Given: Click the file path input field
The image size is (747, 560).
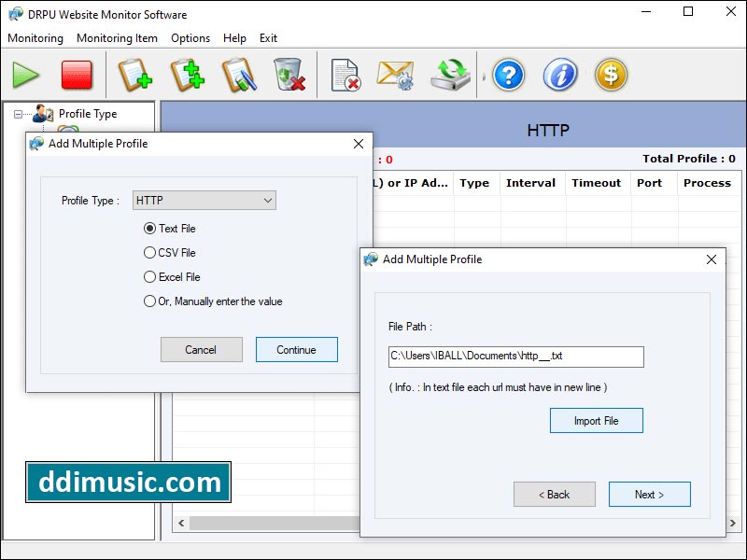Looking at the screenshot, I should click(x=514, y=357).
